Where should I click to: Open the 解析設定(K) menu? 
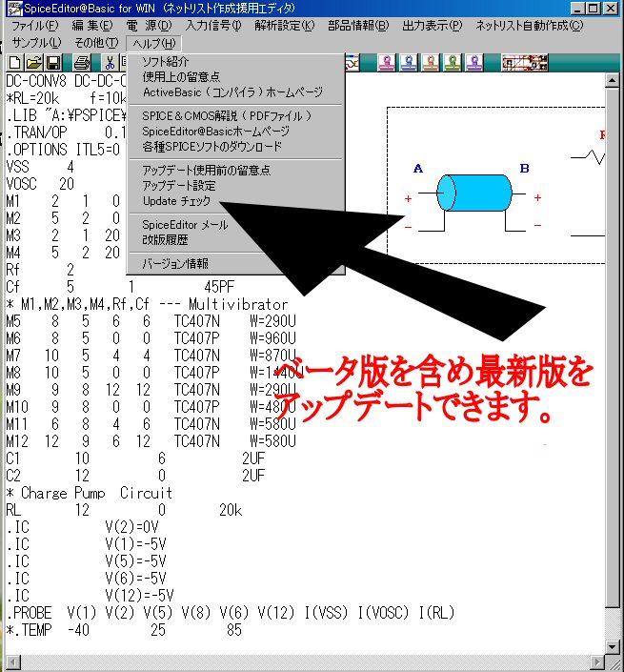point(285,26)
